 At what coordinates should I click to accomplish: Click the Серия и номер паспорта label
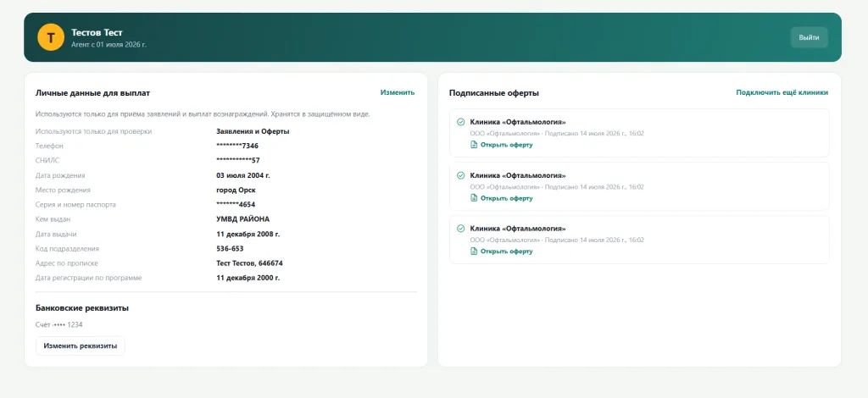(x=75, y=205)
